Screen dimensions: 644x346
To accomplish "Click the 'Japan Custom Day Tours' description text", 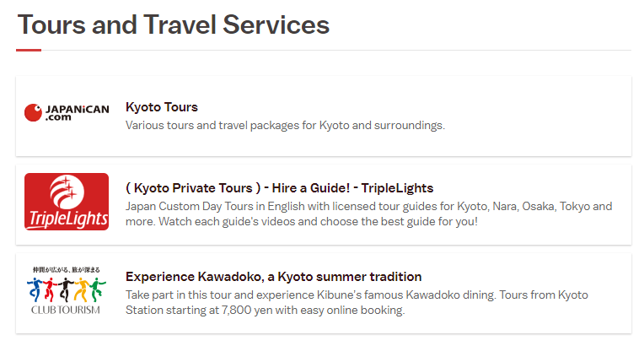I will coord(369,214).
